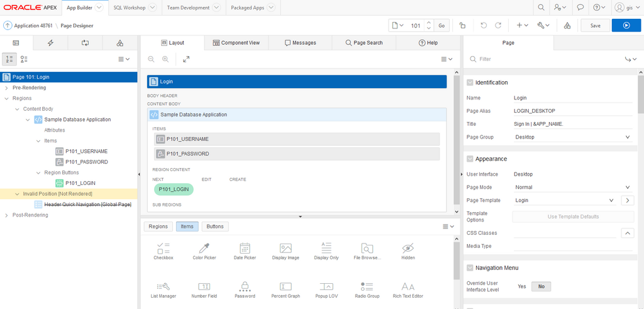Open the Utilities wrench menu
The image size is (644, 309).
click(543, 25)
